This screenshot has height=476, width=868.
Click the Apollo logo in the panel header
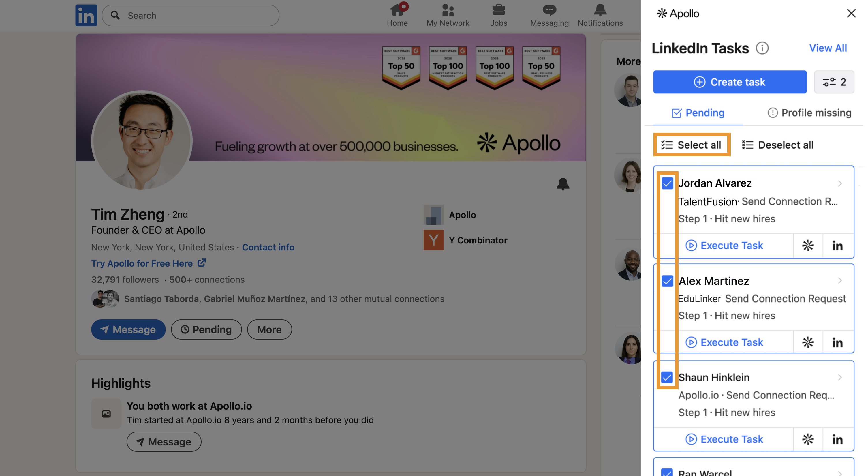pyautogui.click(x=678, y=14)
